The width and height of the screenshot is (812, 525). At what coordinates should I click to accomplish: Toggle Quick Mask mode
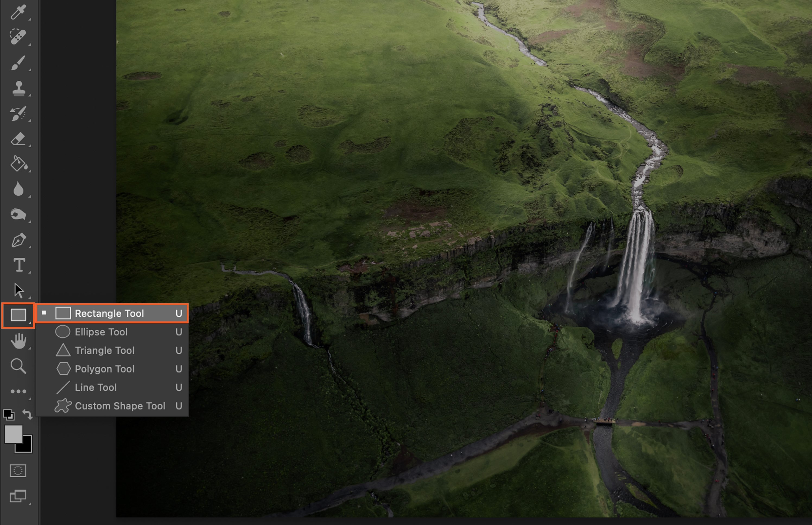pyautogui.click(x=18, y=471)
